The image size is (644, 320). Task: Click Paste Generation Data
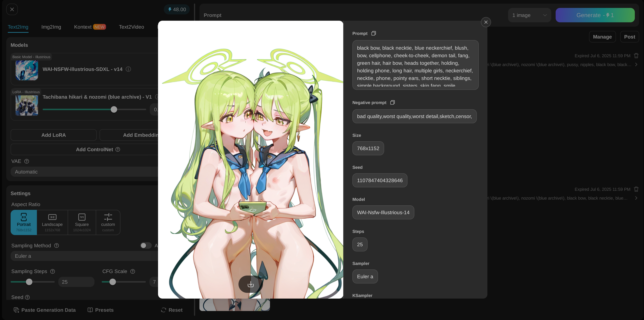point(44,310)
